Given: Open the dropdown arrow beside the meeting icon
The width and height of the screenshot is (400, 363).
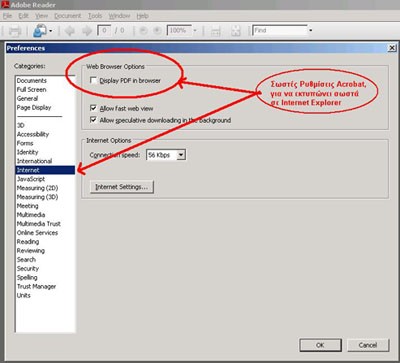Looking at the screenshot, I should [51, 31].
